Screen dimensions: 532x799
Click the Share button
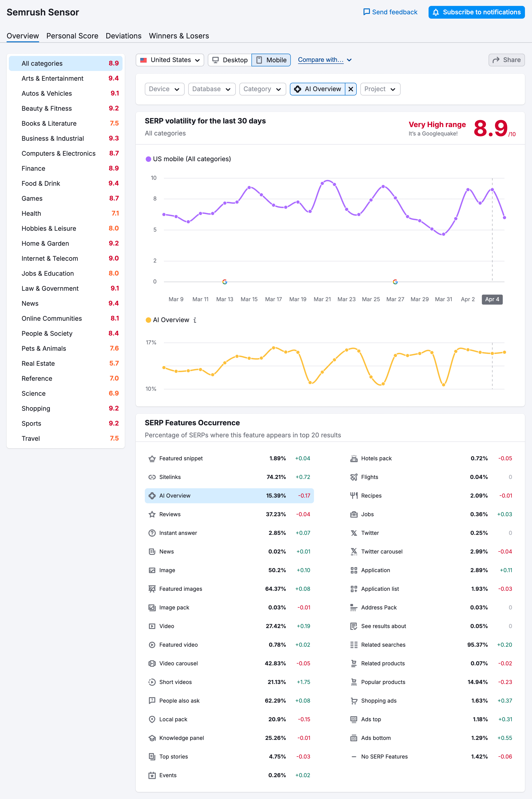coord(507,60)
